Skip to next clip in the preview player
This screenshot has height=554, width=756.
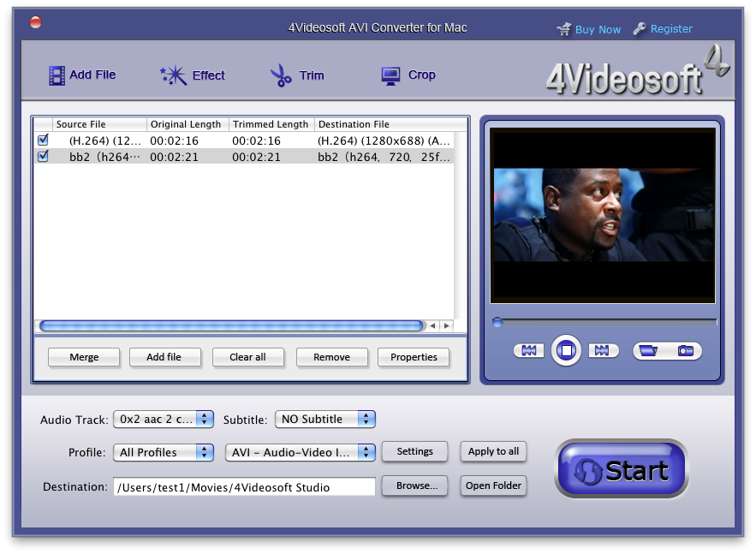tap(602, 350)
